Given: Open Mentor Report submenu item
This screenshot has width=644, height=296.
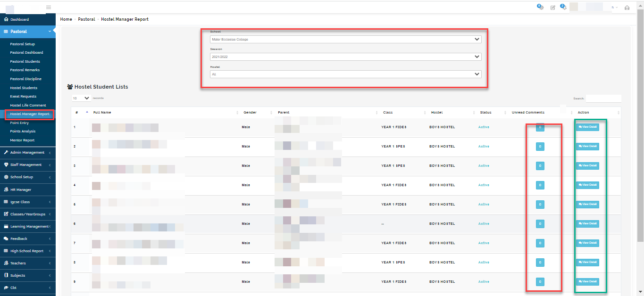Looking at the screenshot, I should click(22, 140).
